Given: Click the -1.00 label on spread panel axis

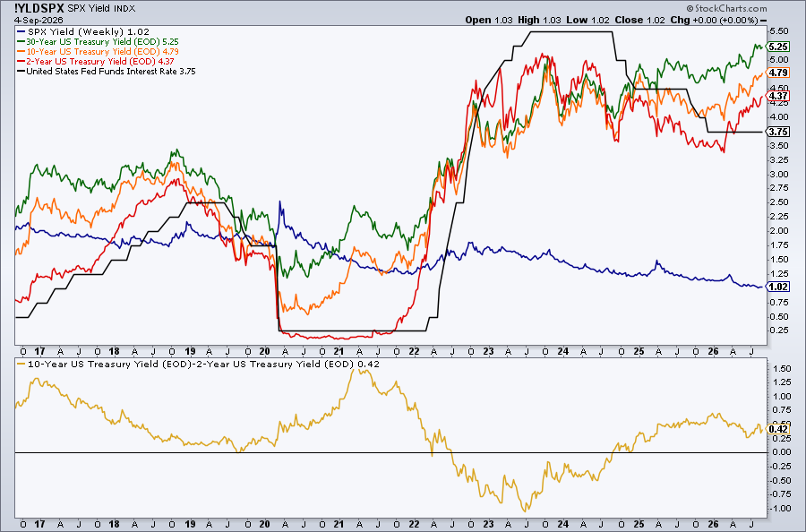Looking at the screenshot, I should point(780,509).
